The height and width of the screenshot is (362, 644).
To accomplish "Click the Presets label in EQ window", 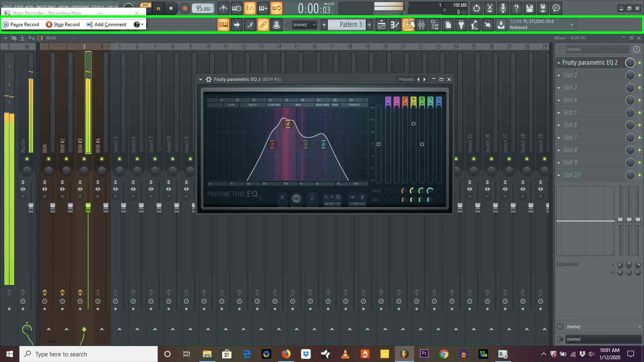I will (406, 79).
